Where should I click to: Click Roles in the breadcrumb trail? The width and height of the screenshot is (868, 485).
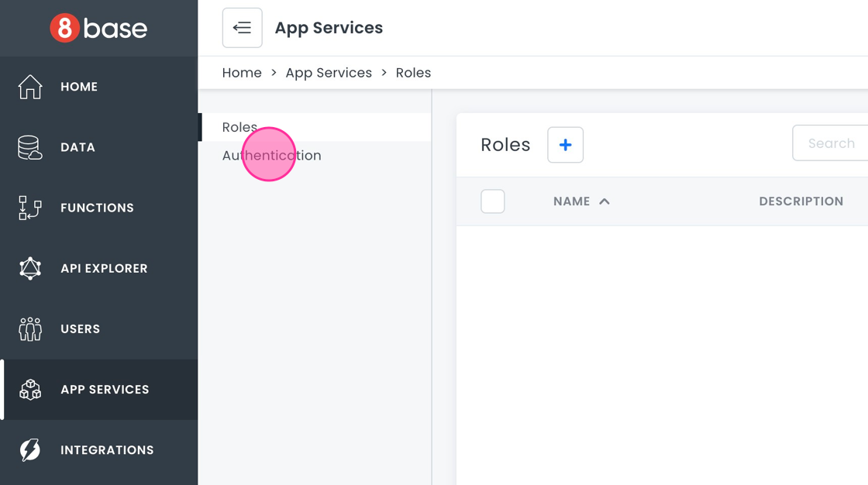tap(413, 73)
